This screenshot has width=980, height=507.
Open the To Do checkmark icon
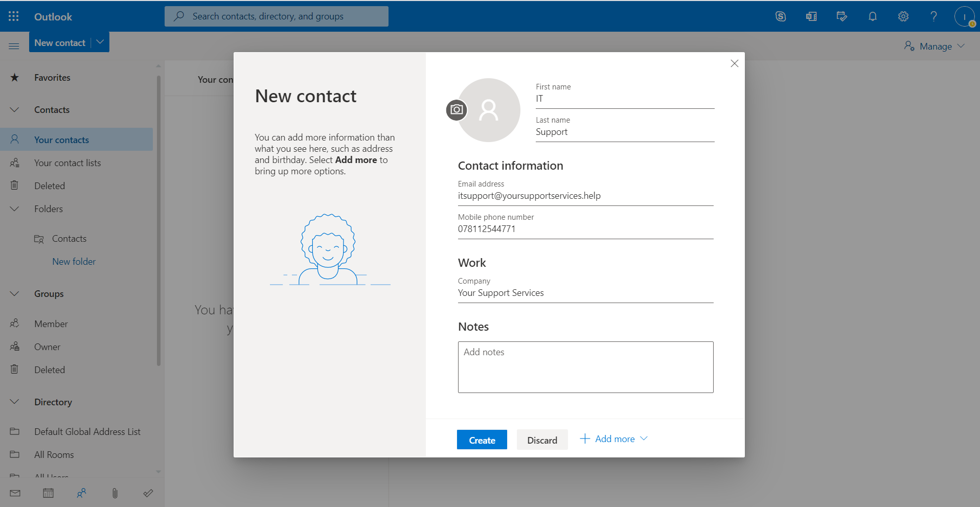point(148,493)
